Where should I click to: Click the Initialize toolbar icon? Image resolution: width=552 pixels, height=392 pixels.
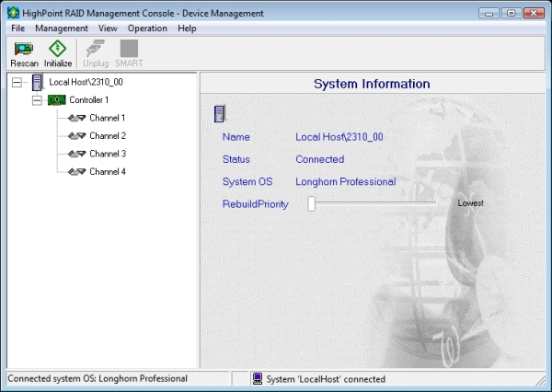coord(57,48)
